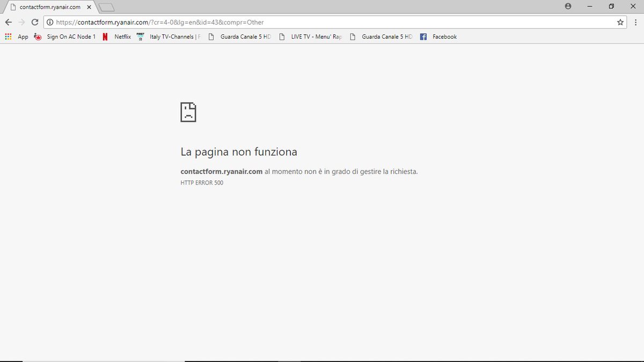This screenshot has width=644, height=362.
Task: Open the first Guarda Canale 5 HD bookmark
Action: click(239, 36)
